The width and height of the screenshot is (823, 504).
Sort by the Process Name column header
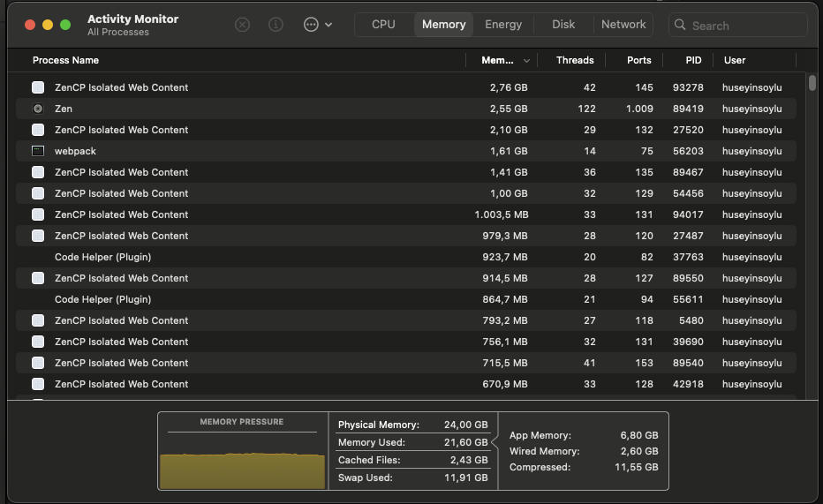(x=66, y=60)
